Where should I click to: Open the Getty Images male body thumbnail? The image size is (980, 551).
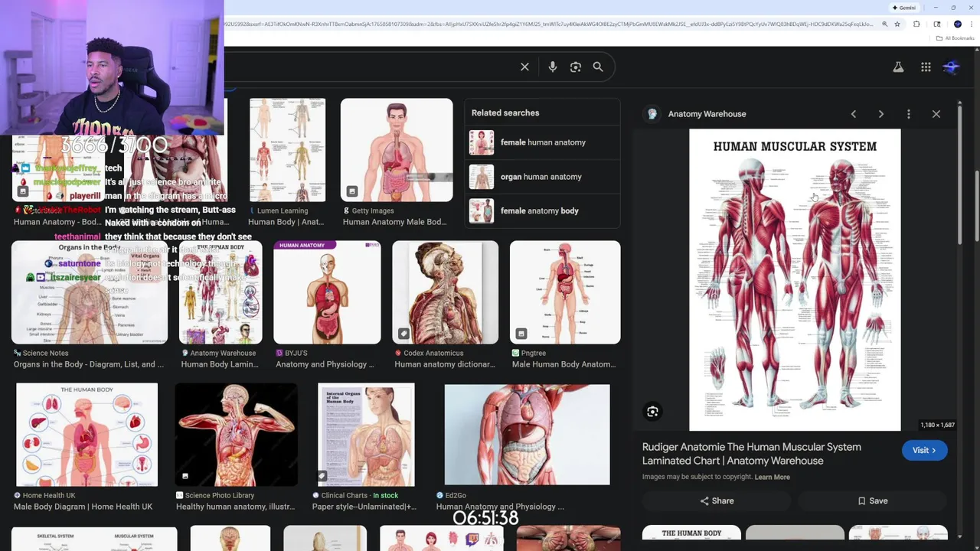click(x=397, y=150)
